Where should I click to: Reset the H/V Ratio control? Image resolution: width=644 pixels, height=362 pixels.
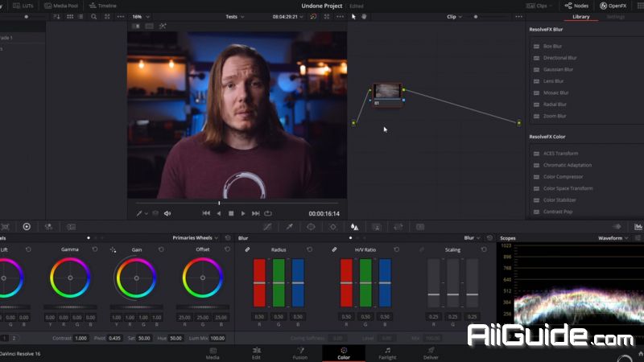click(397, 249)
